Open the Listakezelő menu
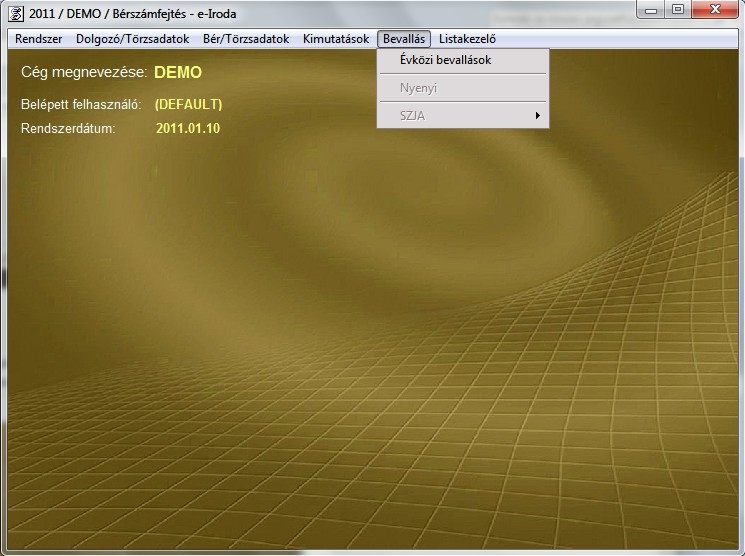 click(467, 39)
